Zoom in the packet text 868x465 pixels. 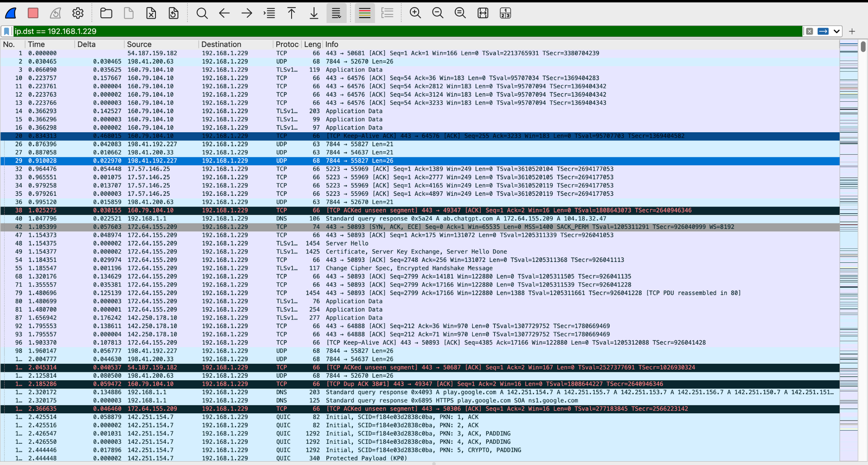click(415, 13)
